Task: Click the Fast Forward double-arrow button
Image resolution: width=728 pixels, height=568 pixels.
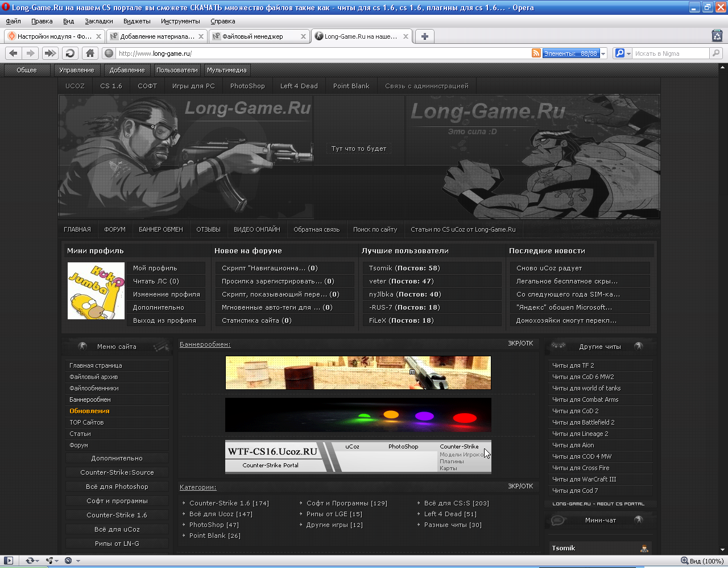Action: point(50,53)
